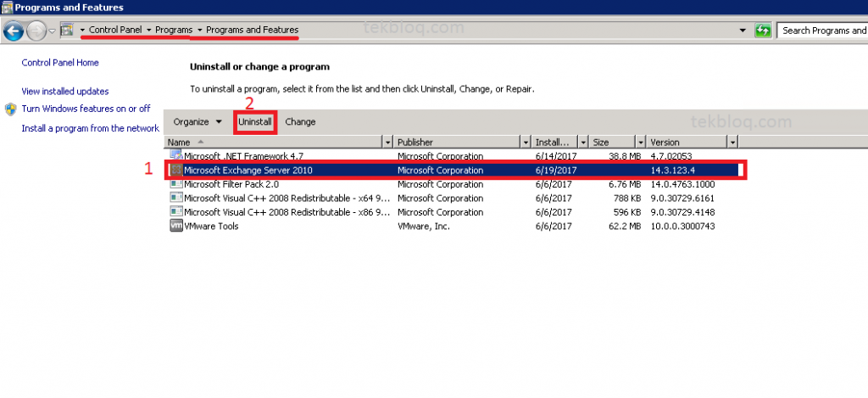868x398 pixels.
Task: Click the Control Panel icon in address bar
Action: click(x=67, y=30)
